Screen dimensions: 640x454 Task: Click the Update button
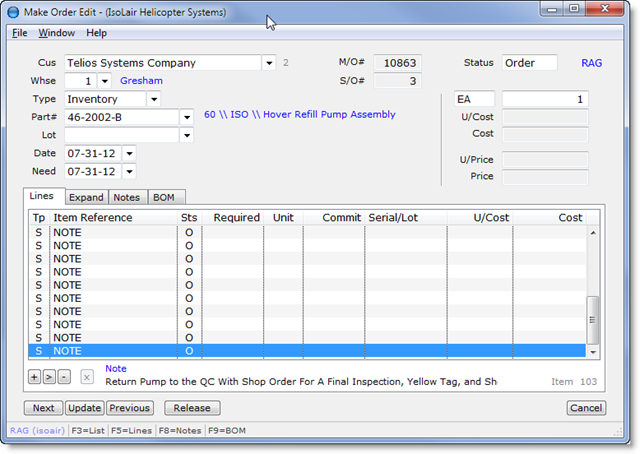84,408
